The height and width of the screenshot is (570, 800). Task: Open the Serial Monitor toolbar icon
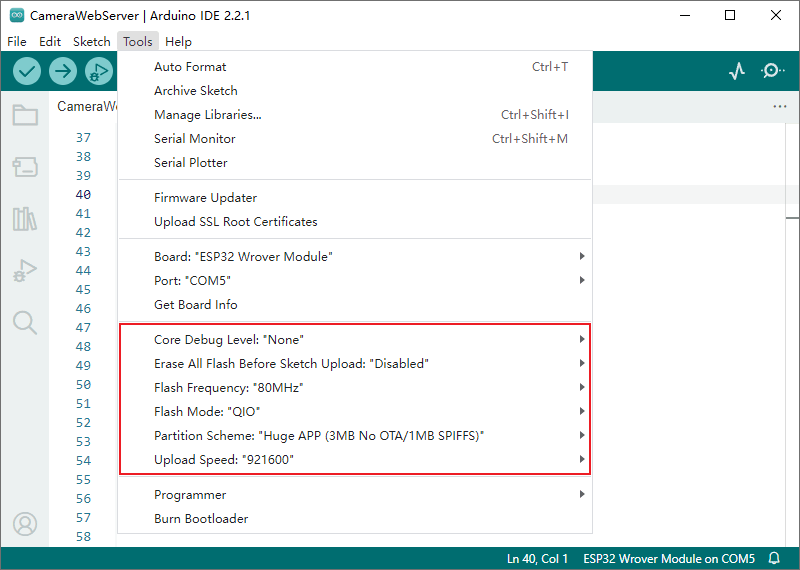click(x=772, y=71)
